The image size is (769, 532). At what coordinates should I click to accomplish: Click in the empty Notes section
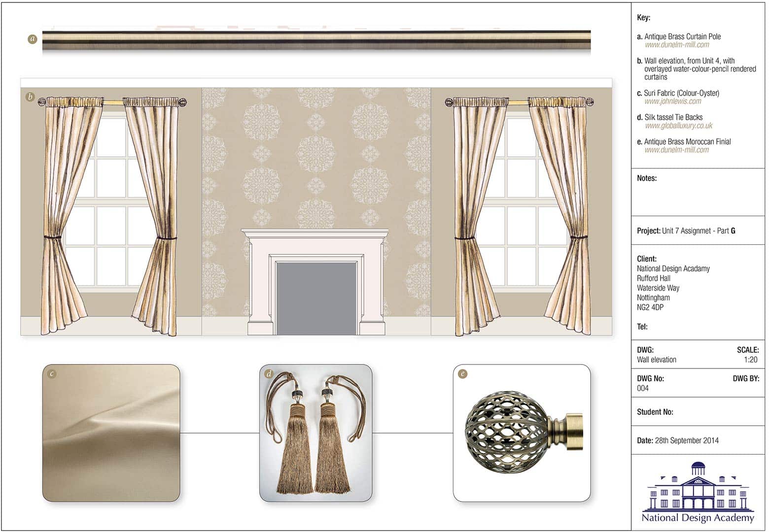point(698,197)
